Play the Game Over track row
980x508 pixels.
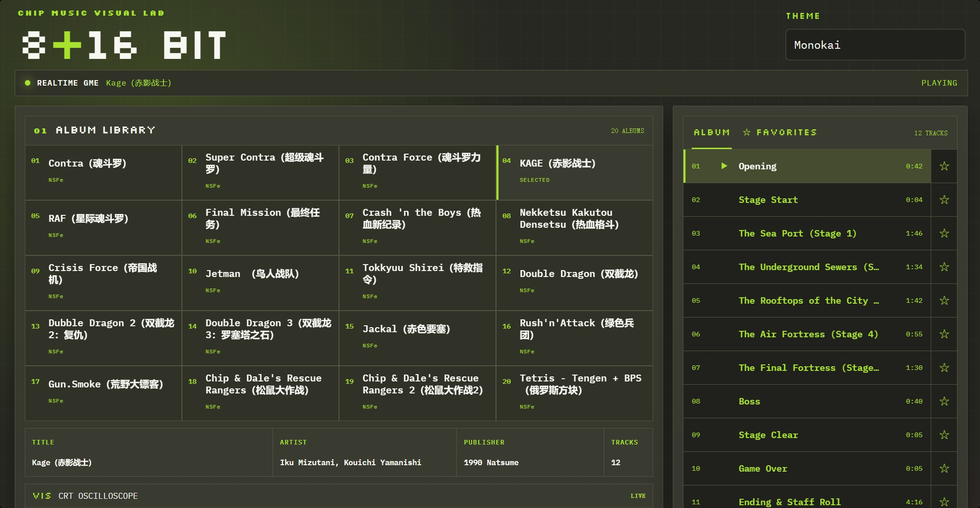click(807, 468)
